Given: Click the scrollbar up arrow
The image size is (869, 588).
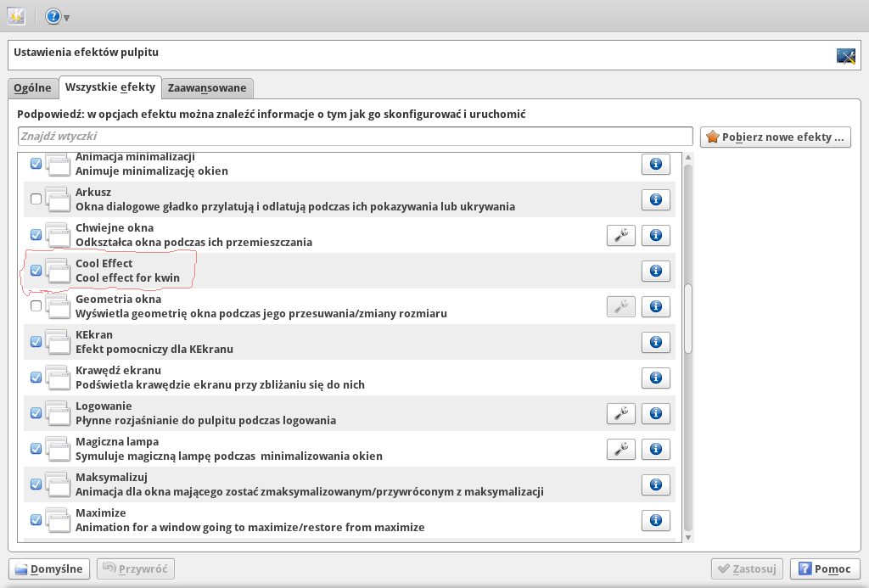Looking at the screenshot, I should [688, 157].
